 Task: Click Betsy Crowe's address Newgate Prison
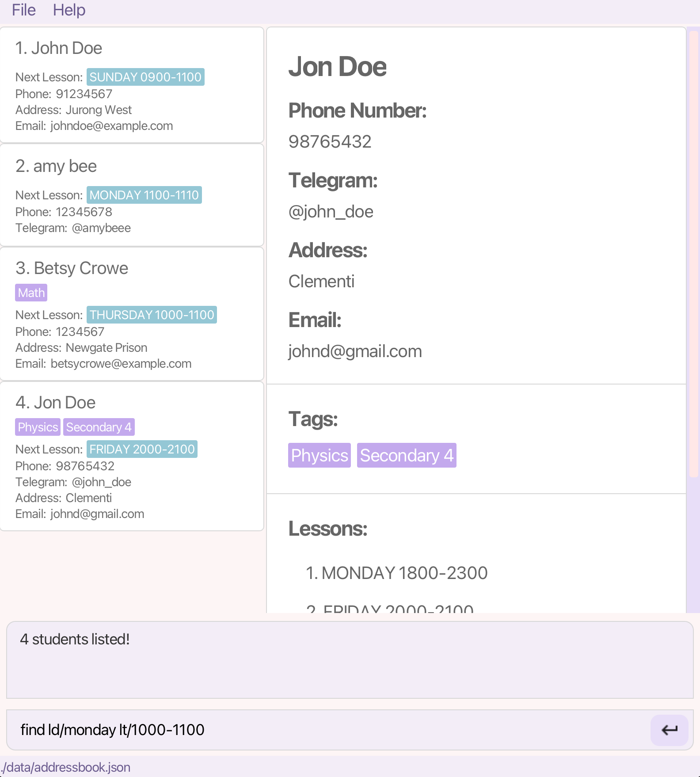(x=107, y=348)
